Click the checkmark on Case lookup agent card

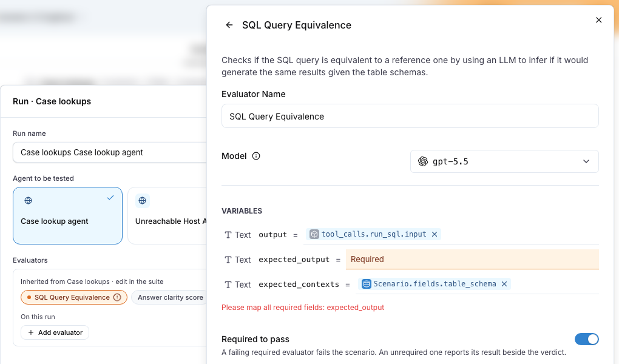point(110,198)
